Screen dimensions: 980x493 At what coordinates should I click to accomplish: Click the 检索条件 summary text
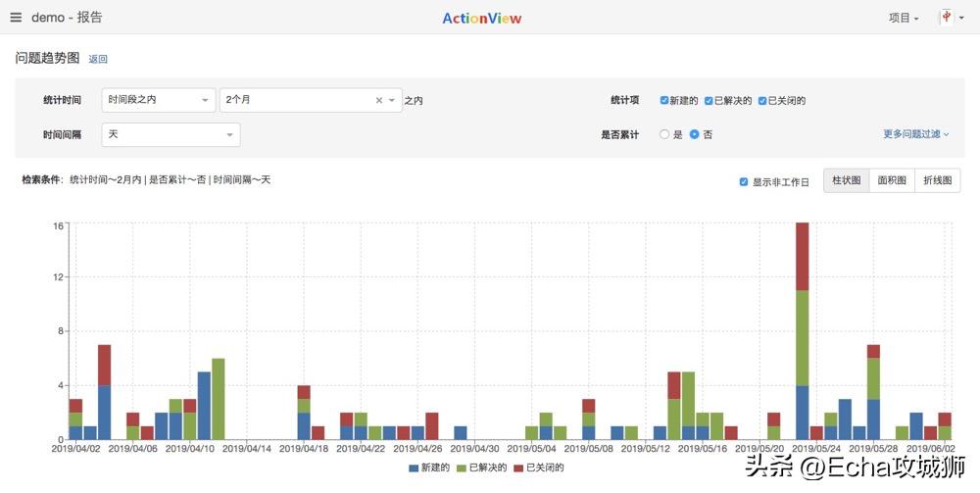pos(146,180)
